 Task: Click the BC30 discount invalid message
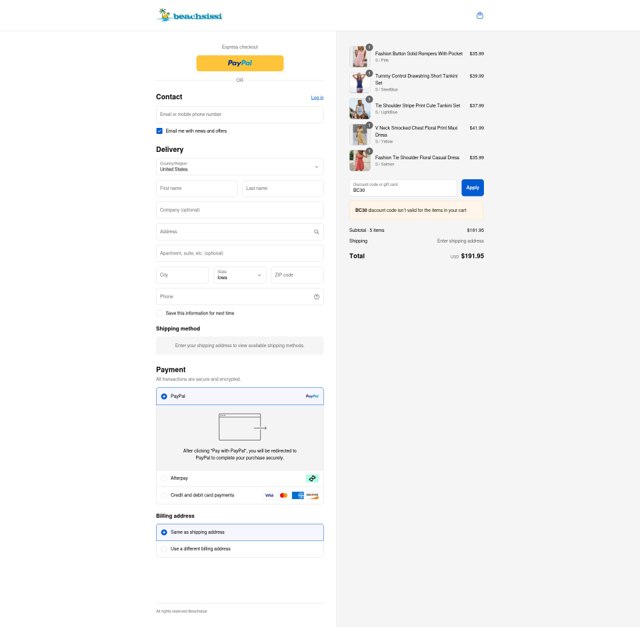point(416,210)
